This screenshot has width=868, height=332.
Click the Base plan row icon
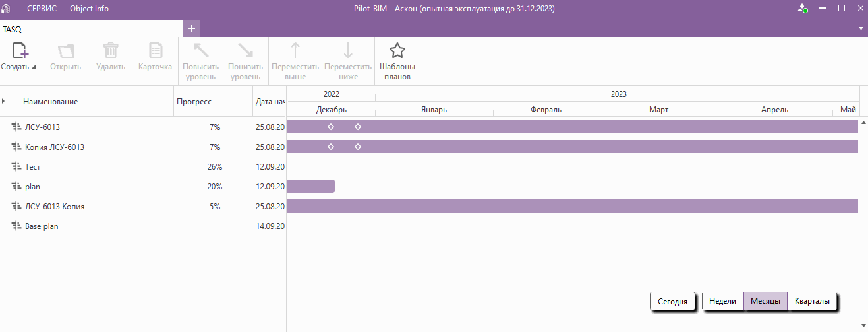pos(16,226)
